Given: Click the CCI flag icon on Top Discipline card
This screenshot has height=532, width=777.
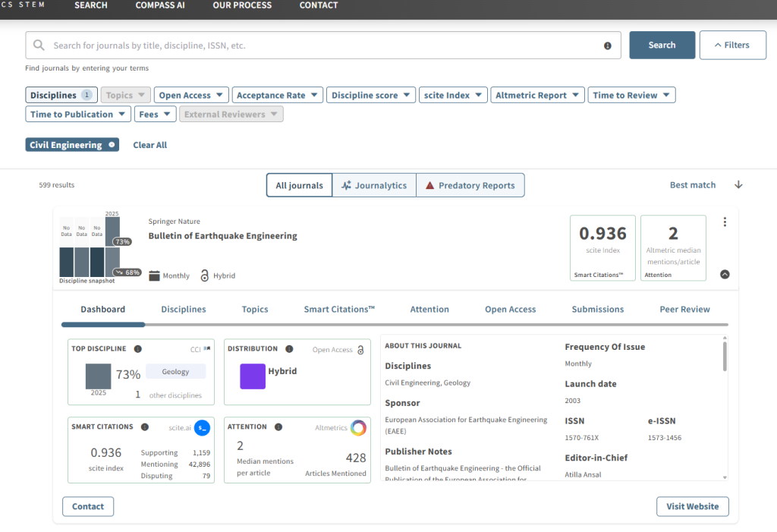Looking at the screenshot, I should 206,348.
